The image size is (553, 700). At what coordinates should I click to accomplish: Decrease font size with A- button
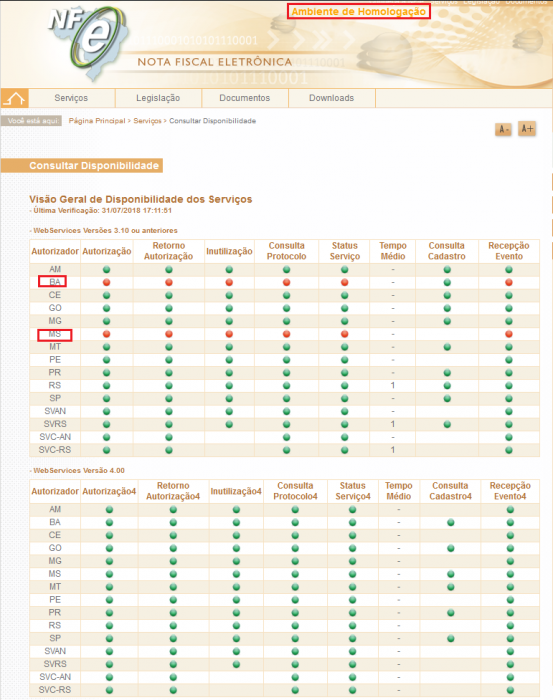[x=503, y=130]
